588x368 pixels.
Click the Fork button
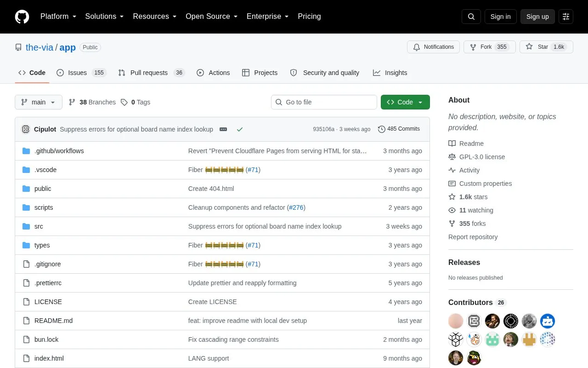tap(490, 47)
